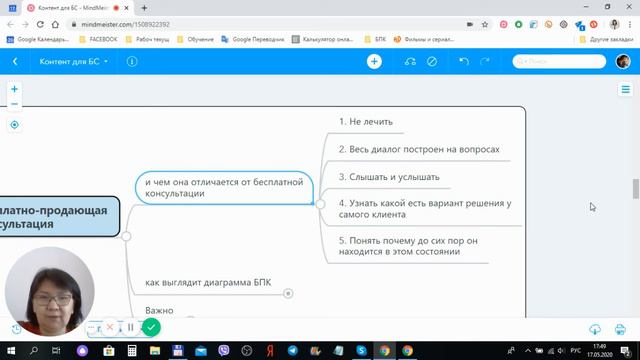Open the MindMeister user avatar menu
The image size is (640, 360).
pos(623,62)
